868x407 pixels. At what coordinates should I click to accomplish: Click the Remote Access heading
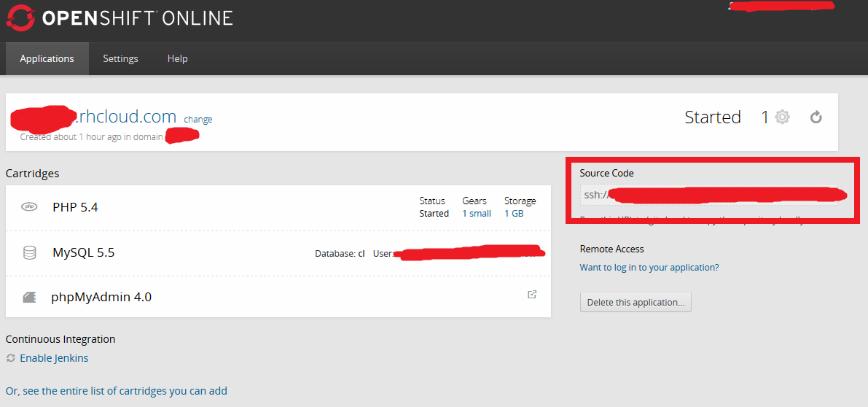611,249
